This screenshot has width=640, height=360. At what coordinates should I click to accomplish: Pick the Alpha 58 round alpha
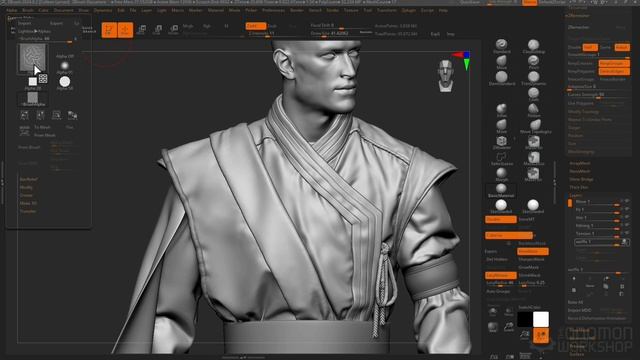pos(64,82)
